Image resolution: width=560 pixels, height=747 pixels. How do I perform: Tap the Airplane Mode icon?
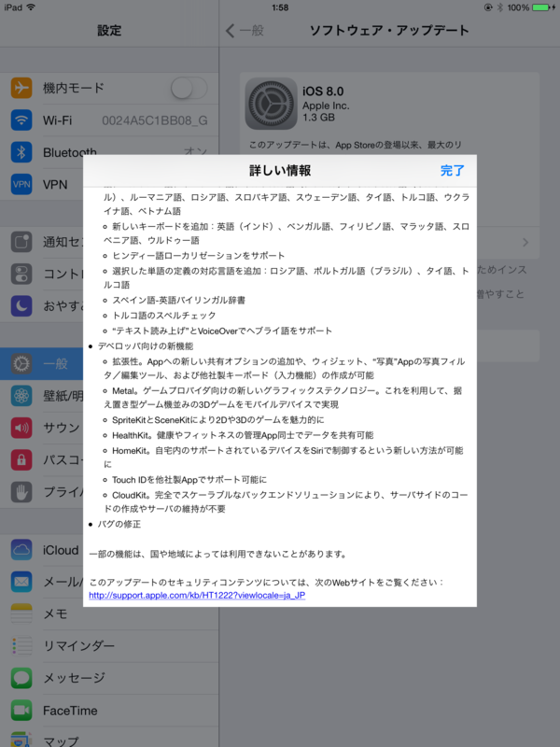[21, 88]
